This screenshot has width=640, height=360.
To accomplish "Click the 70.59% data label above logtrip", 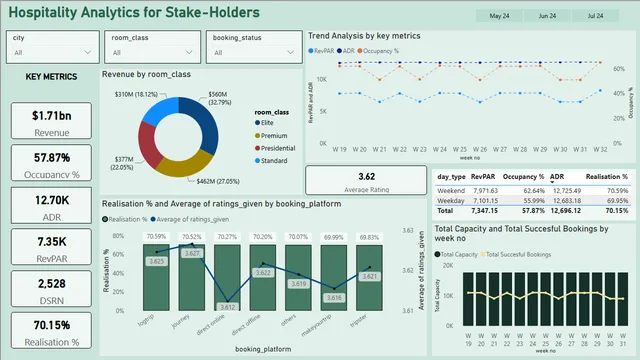I will click(x=156, y=237).
